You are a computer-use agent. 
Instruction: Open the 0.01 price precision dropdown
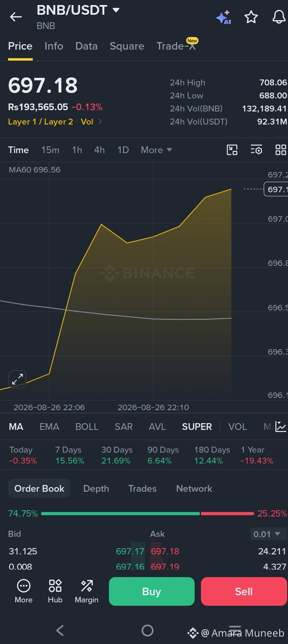pyautogui.click(x=267, y=534)
